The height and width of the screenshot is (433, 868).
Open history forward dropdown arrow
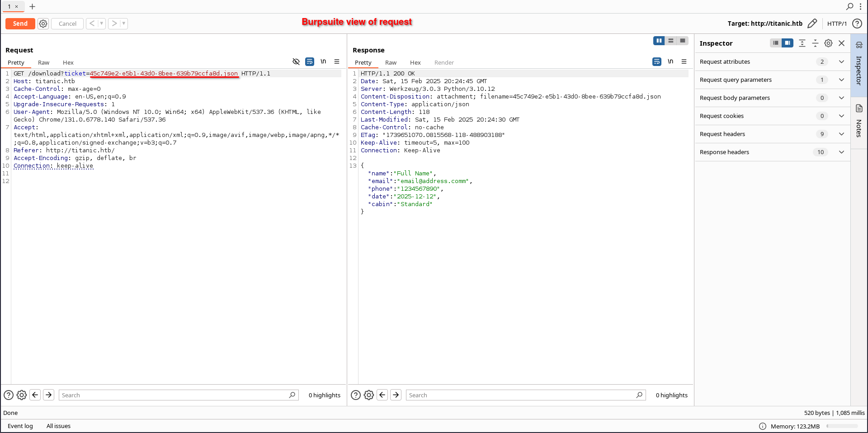pyautogui.click(x=124, y=24)
